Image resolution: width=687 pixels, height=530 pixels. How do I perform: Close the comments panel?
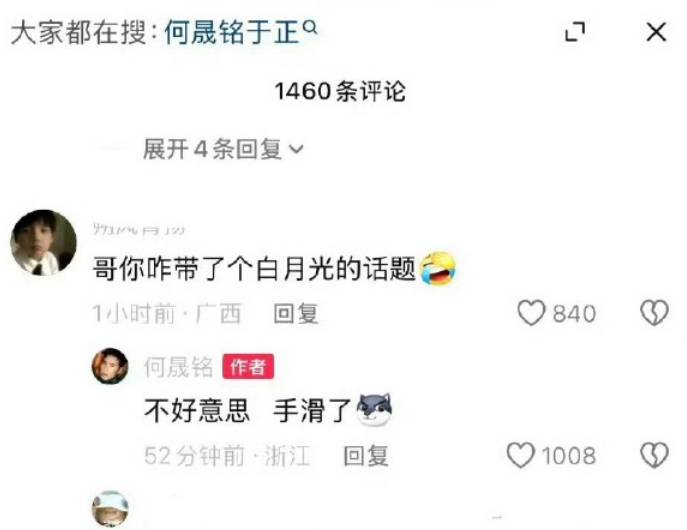tap(656, 32)
